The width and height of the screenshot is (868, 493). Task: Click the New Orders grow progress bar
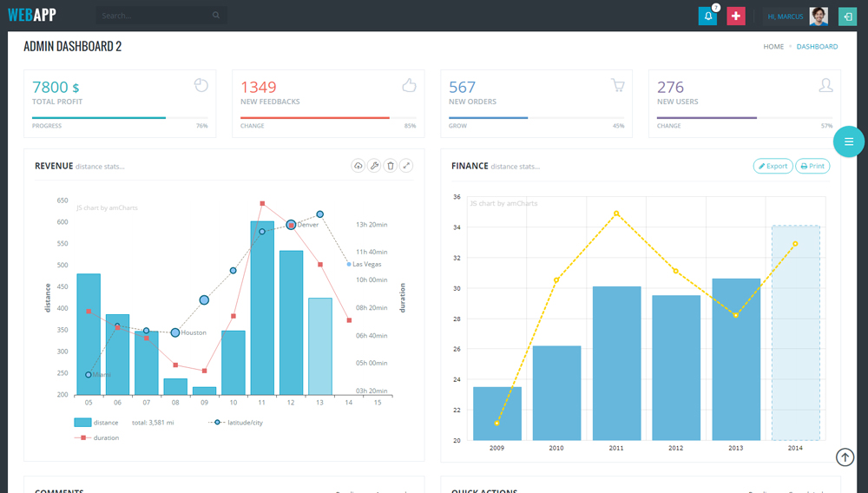tap(536, 118)
